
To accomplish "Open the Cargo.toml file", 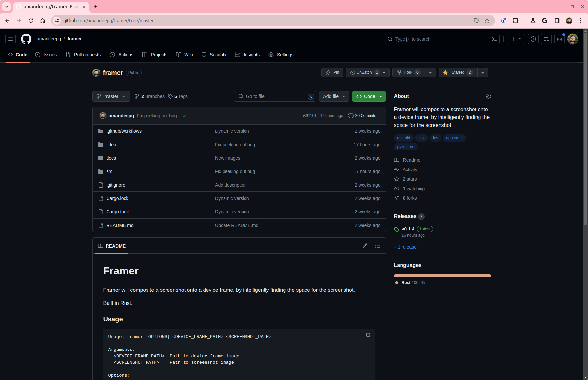I will coord(118,212).
